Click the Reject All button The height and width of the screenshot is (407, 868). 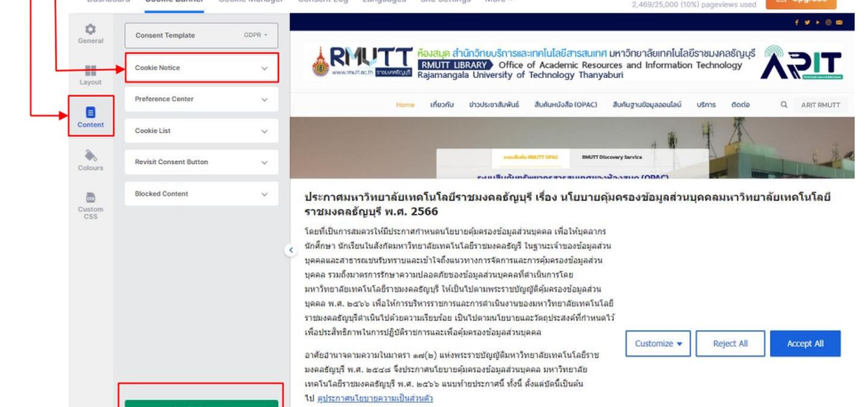[x=730, y=344]
